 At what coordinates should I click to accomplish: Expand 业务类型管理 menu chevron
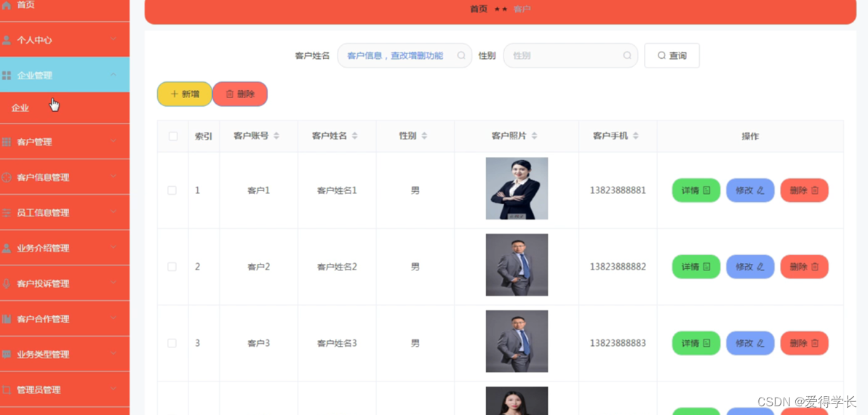point(114,353)
